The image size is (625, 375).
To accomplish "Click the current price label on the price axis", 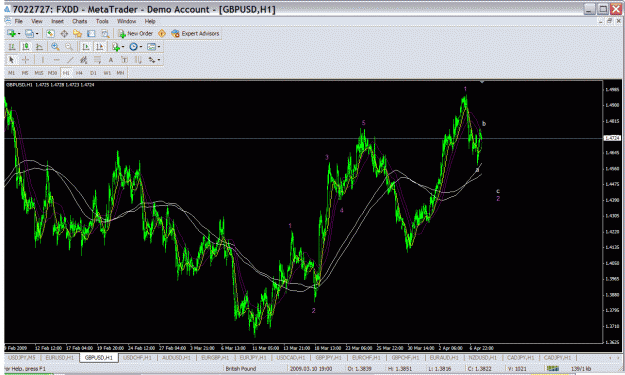I will click(x=612, y=138).
